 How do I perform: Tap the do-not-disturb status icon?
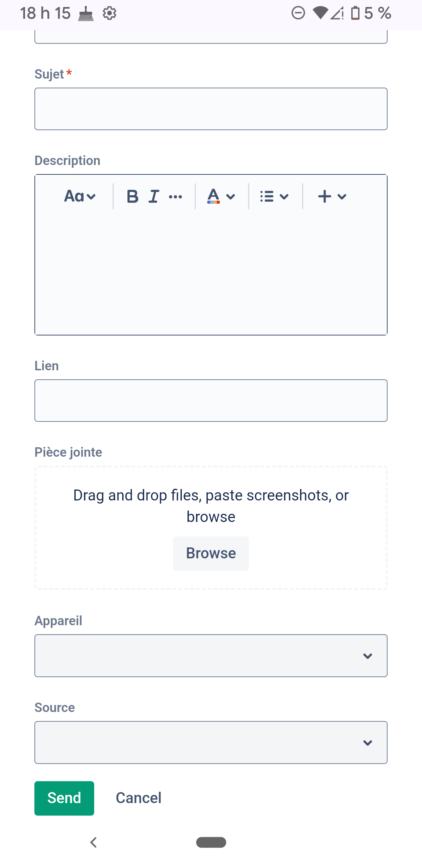point(298,13)
